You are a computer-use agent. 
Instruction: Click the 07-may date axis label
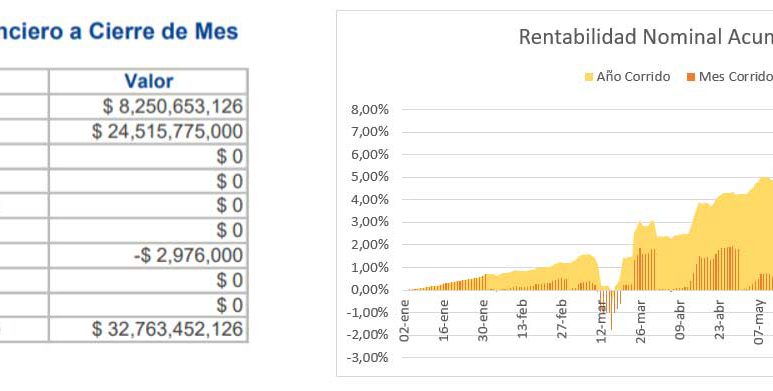click(x=759, y=321)
